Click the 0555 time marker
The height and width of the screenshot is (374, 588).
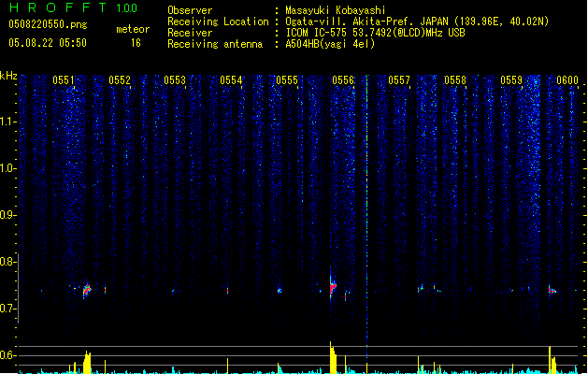pyautogui.click(x=287, y=80)
